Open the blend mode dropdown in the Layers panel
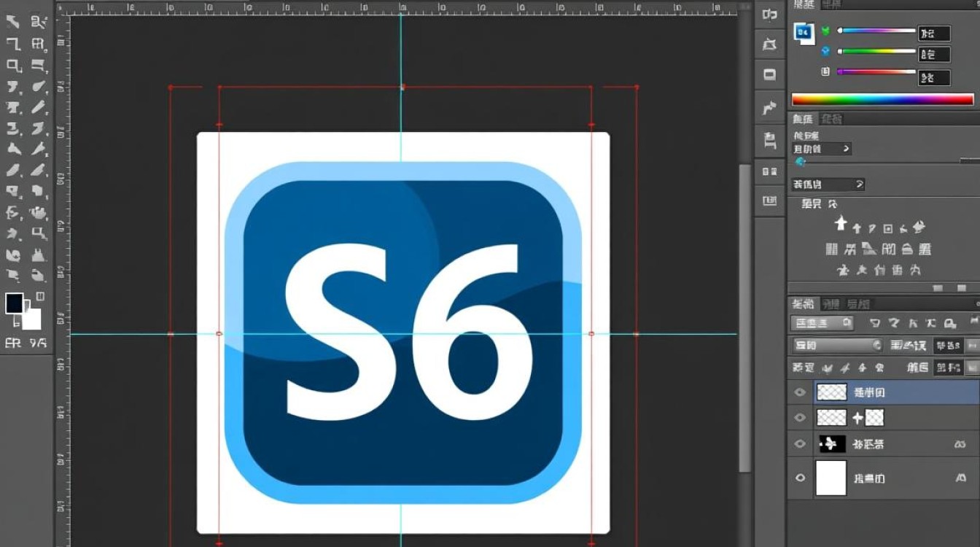This screenshot has width=980, height=547. 837,346
